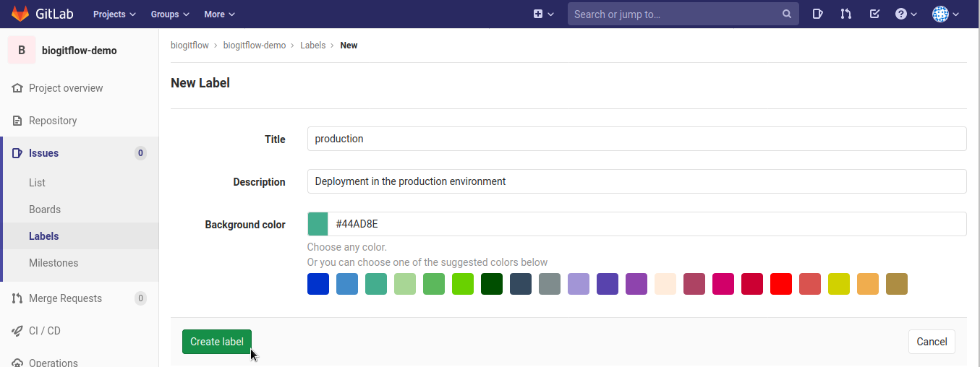Follow the biogitflow-demo breadcrumb link
The width and height of the screenshot is (980, 367).
pyautogui.click(x=255, y=46)
